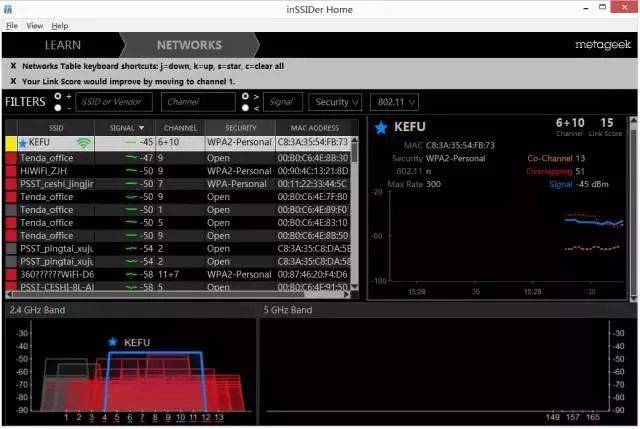This screenshot has height=429, width=640.
Task: Click the KEFU star marker in 2.4 GHz chart
Action: (x=113, y=342)
